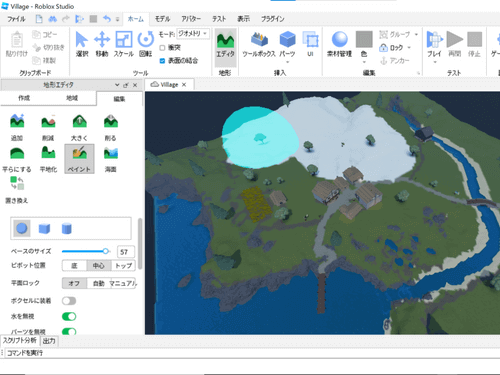The width and height of the screenshot is (500, 375).
Task: Set pivot position to 底 (Bottom)
Action: point(74,265)
